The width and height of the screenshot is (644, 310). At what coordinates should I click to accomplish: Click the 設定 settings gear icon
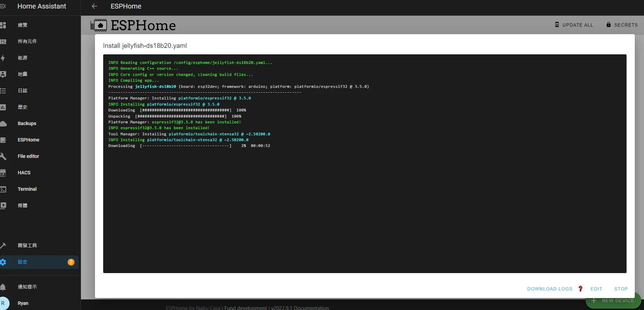coord(3,262)
